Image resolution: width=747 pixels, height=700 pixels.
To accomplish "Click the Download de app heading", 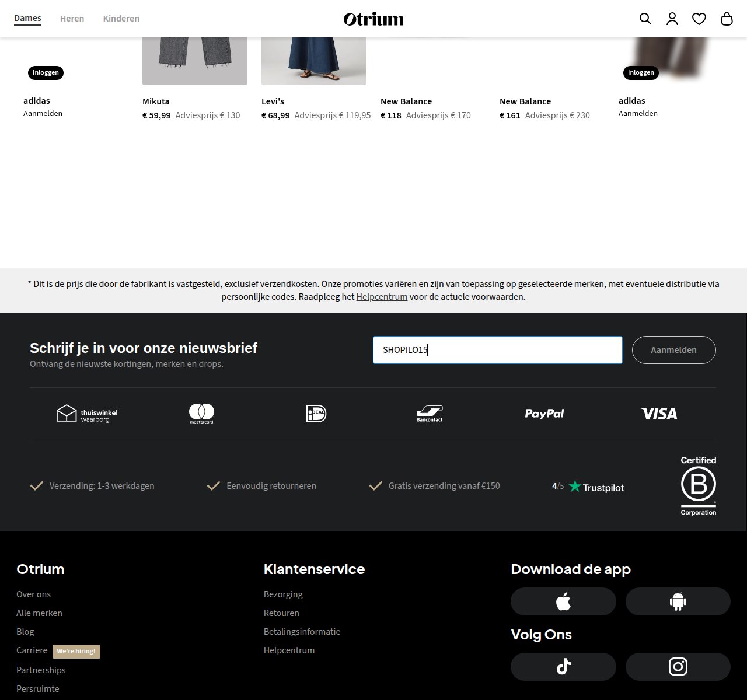I will pyautogui.click(x=571, y=569).
